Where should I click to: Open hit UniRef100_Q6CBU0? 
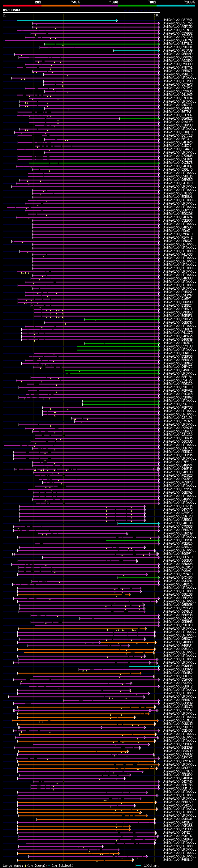pyautogui.click(x=177, y=560)
